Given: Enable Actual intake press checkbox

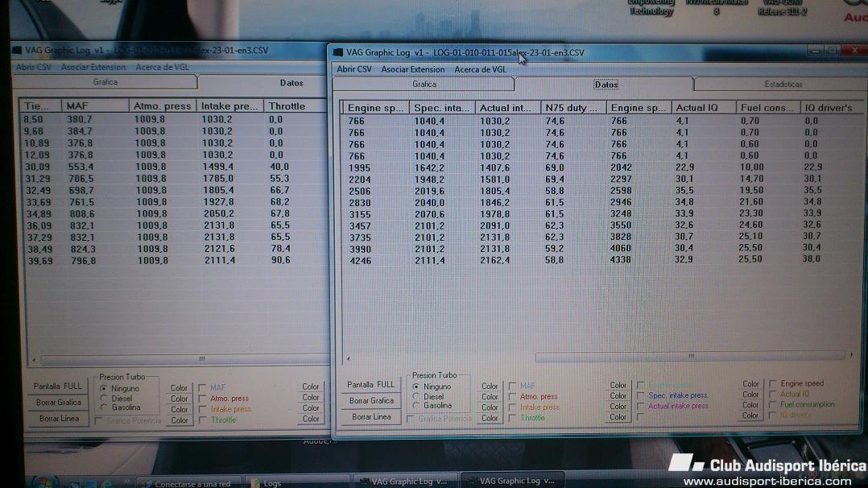Looking at the screenshot, I should click(640, 406).
